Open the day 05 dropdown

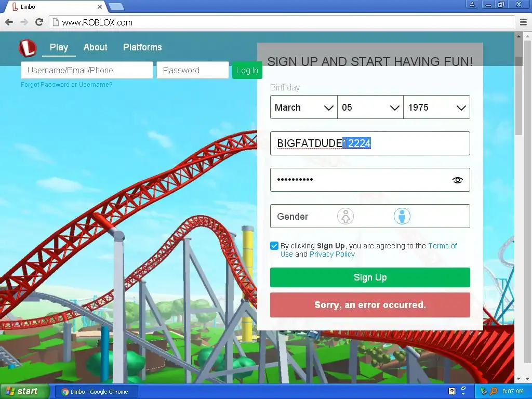coord(370,107)
